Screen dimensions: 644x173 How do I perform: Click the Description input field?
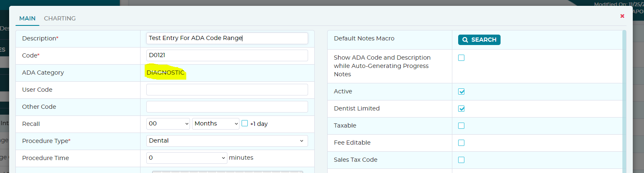coord(227,38)
